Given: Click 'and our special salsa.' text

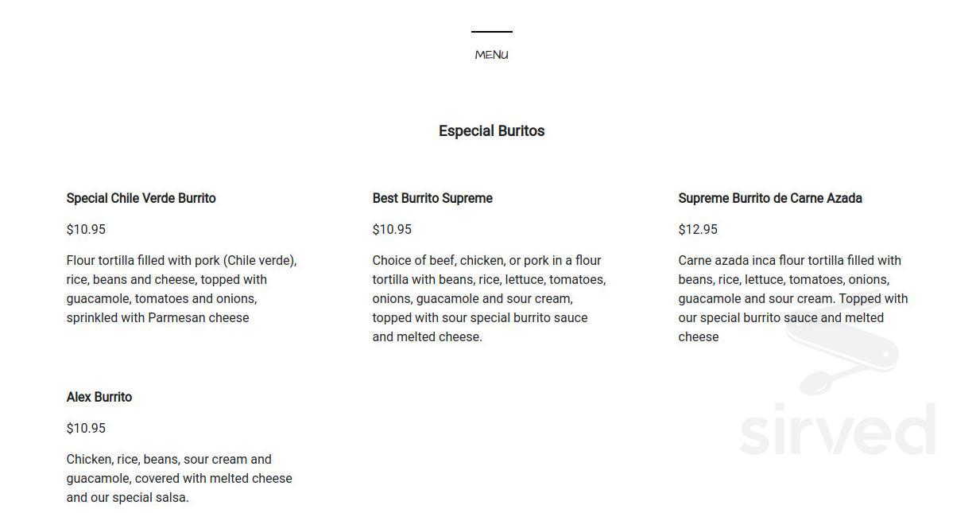Looking at the screenshot, I should point(127,498).
